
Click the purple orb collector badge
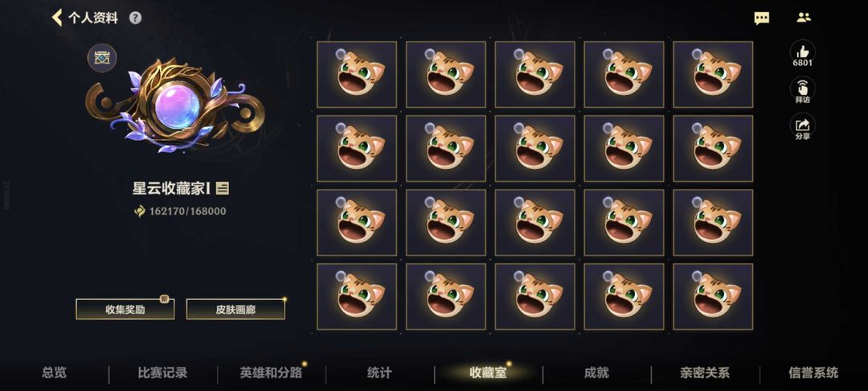[176, 105]
